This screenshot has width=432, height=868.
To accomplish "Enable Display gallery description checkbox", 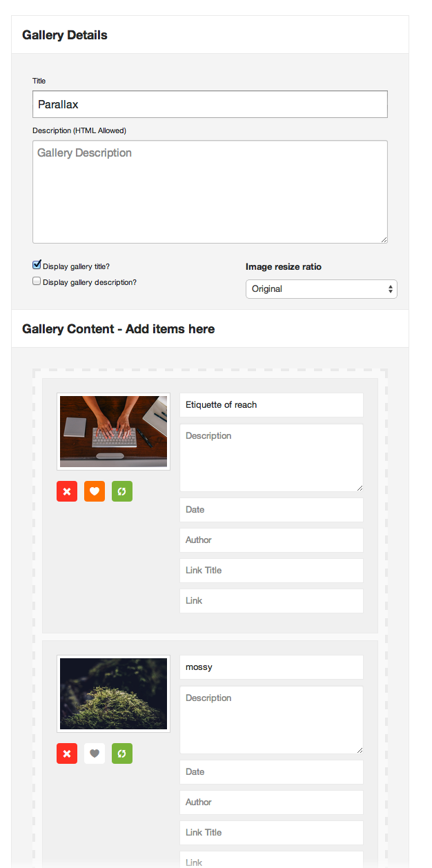I will coord(37,282).
